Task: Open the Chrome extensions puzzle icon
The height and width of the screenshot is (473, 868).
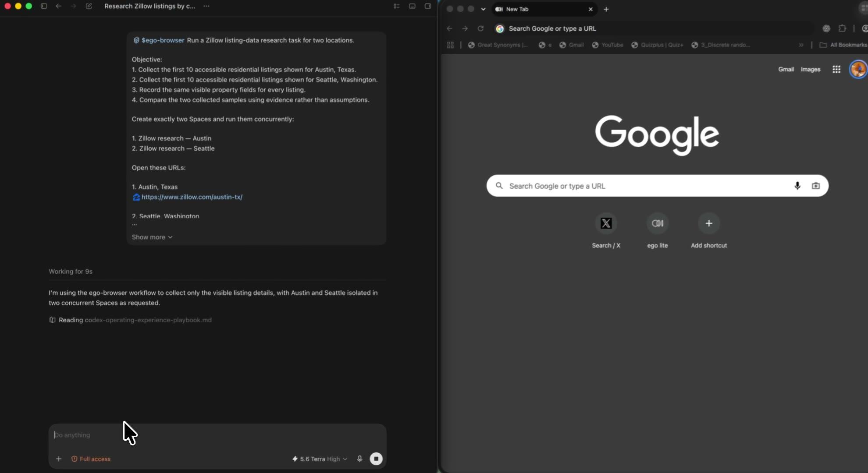Action: point(842,28)
